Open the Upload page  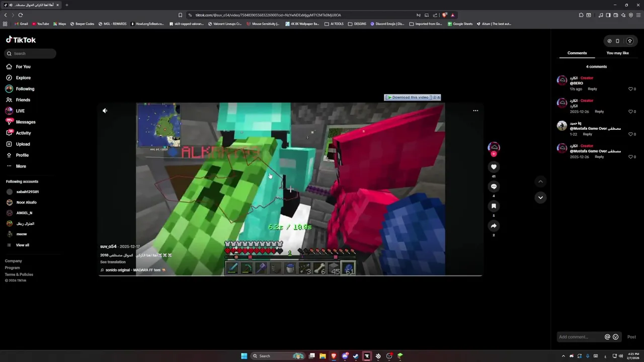(x=23, y=144)
